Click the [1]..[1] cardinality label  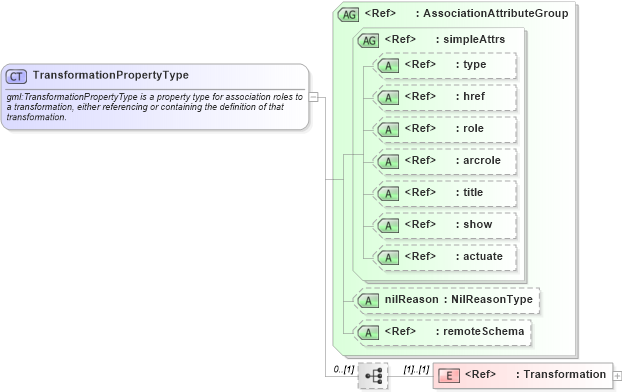[x=416, y=370]
